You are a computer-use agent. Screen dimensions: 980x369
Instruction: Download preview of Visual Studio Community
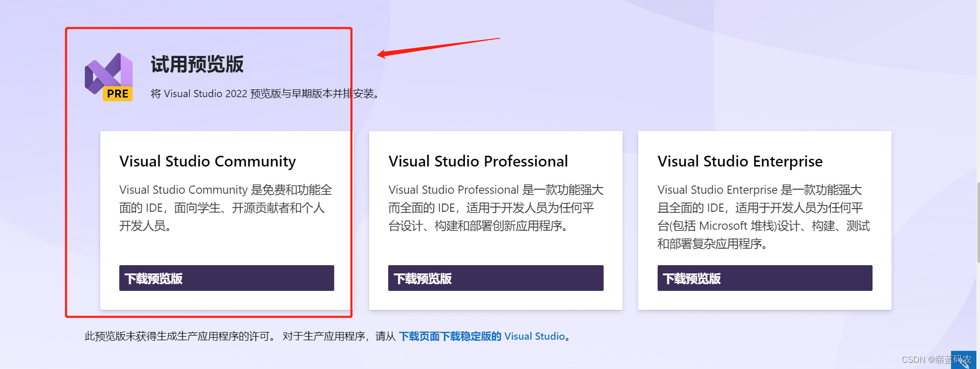[227, 278]
